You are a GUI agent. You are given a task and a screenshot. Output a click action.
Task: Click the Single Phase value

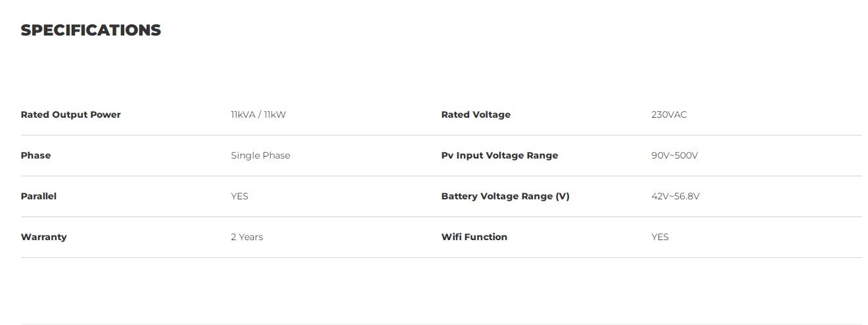260,155
